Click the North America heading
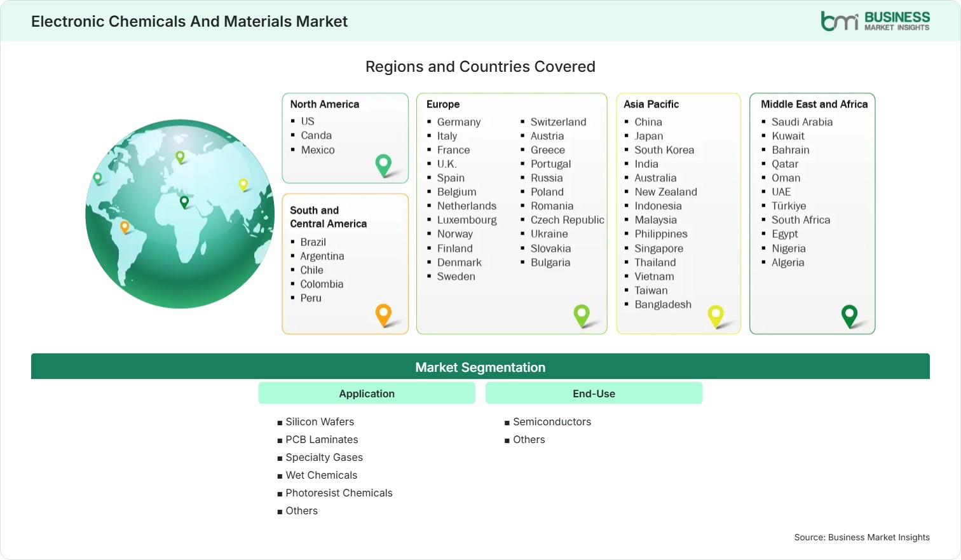The height and width of the screenshot is (560, 961). [324, 104]
